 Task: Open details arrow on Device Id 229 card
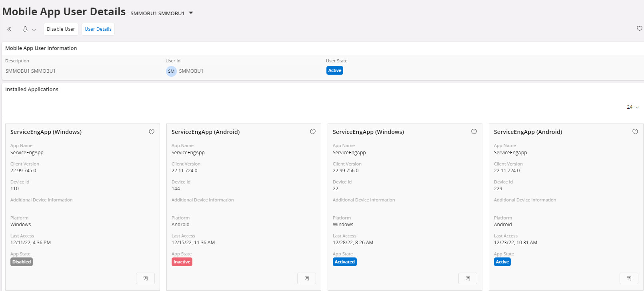(x=629, y=278)
